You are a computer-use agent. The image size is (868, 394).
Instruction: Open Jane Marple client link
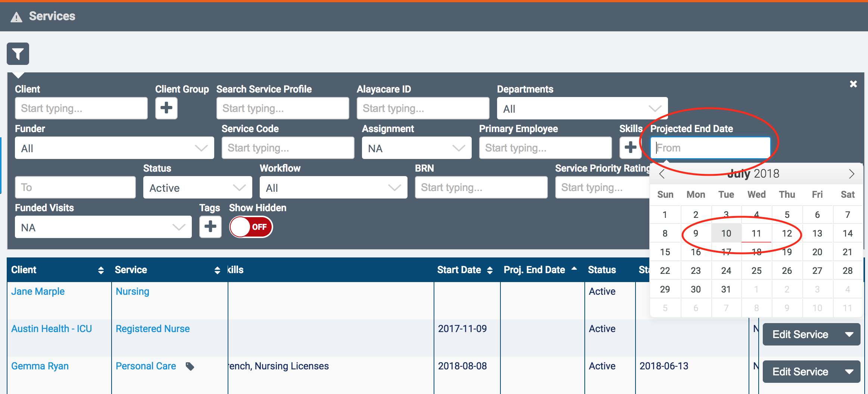[38, 291]
